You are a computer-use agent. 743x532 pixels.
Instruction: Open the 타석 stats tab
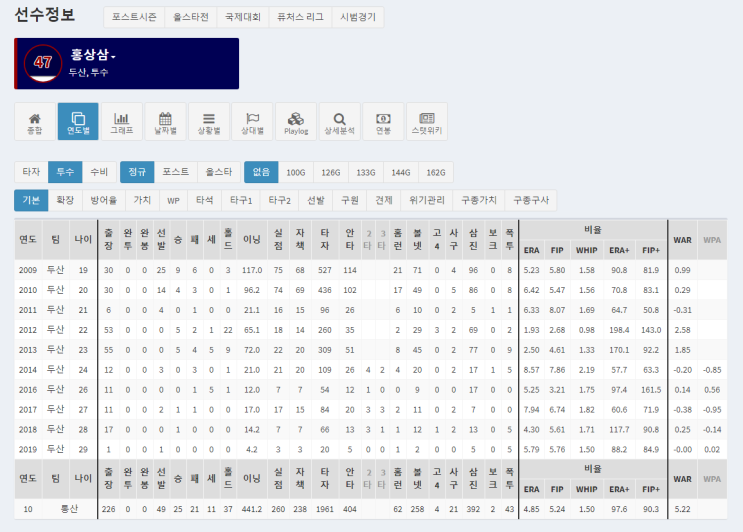click(205, 200)
